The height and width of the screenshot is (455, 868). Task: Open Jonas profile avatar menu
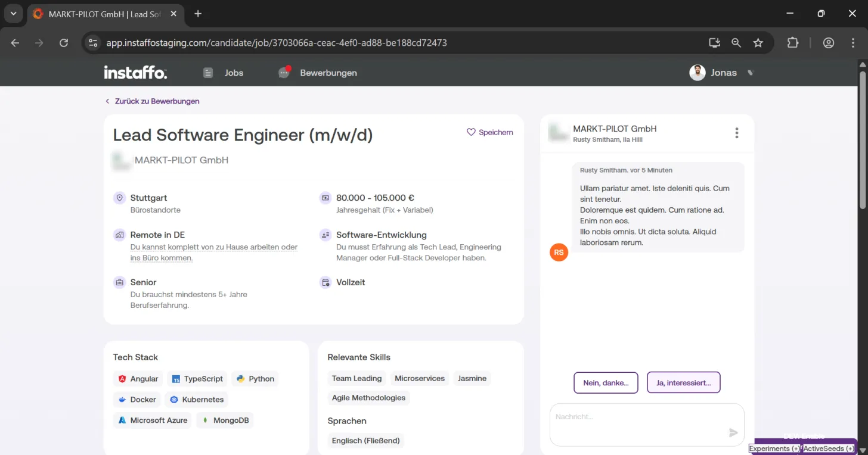697,73
